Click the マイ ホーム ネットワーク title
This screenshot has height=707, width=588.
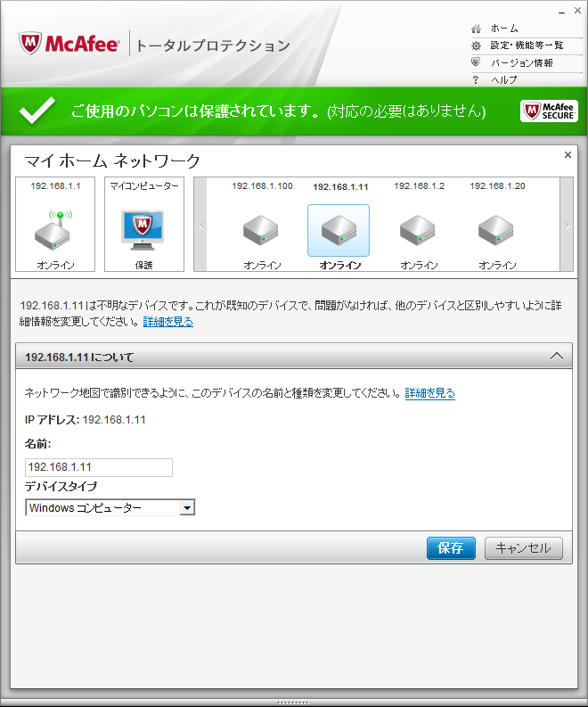111,161
